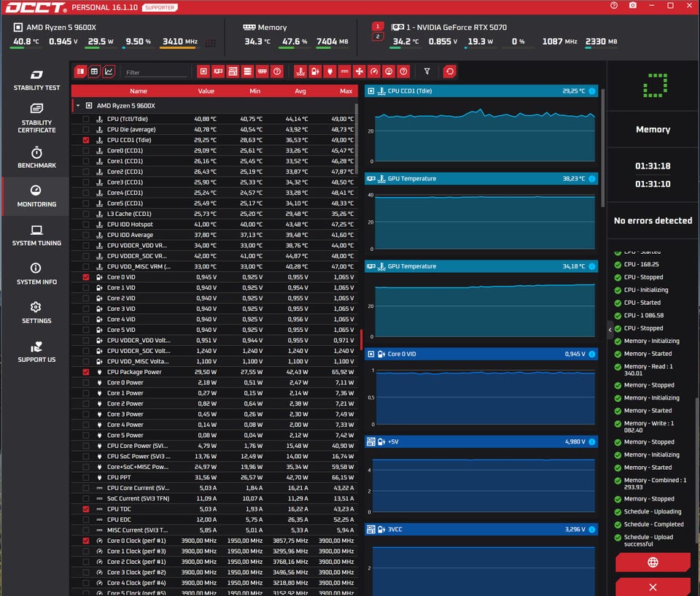Sort table by Avg column
Image resolution: width=700 pixels, height=596 pixels.
pos(300,91)
